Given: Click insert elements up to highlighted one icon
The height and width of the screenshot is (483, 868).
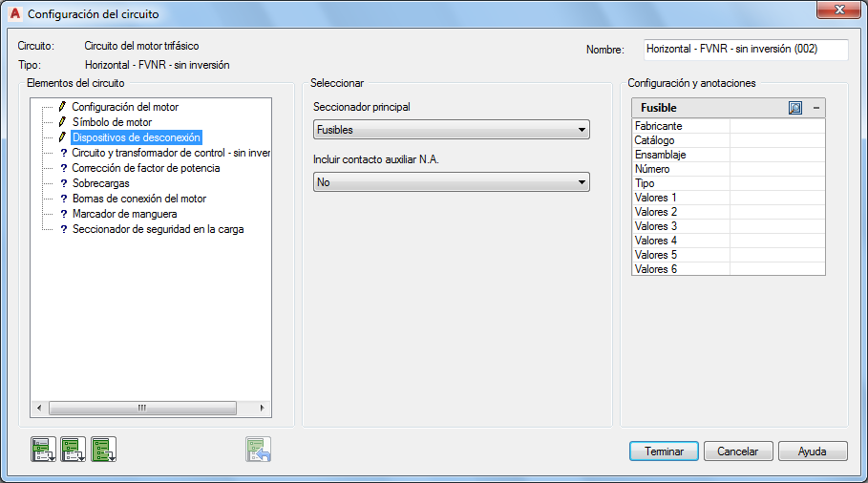Looking at the screenshot, I should [x=74, y=450].
